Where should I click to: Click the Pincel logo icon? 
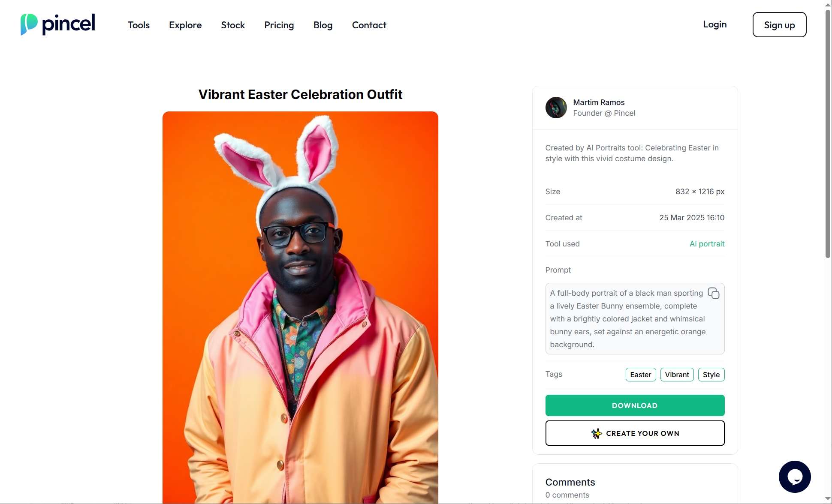point(29,24)
